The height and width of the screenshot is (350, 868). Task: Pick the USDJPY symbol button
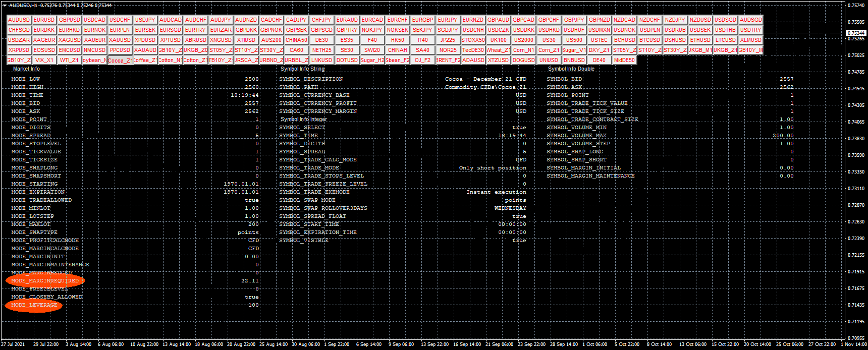pyautogui.click(x=145, y=20)
